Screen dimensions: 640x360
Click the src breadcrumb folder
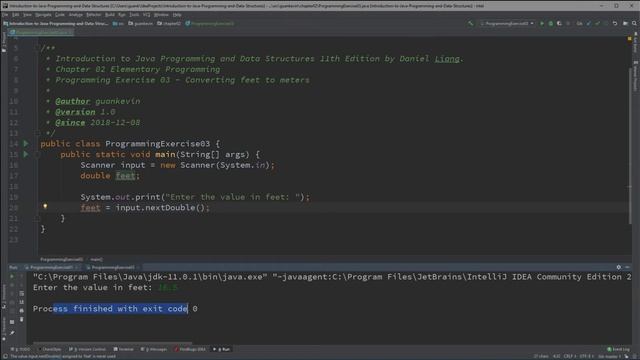click(x=119, y=24)
